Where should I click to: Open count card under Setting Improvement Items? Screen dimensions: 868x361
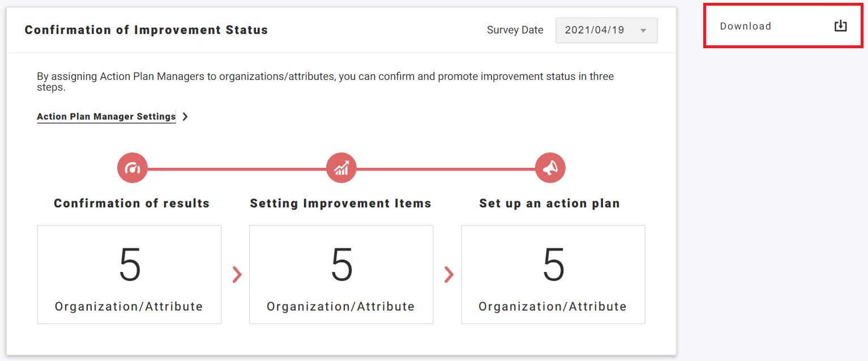point(341,275)
